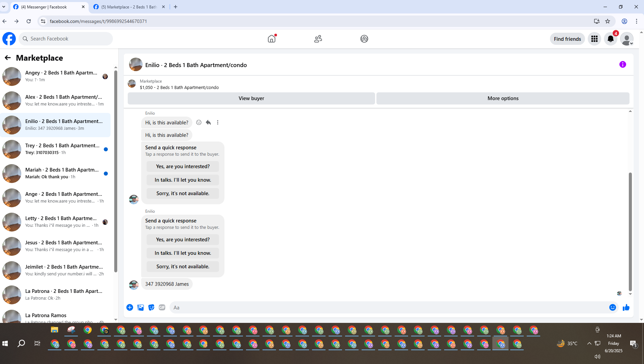Open Alex conversation in Marketplace list
This screenshot has height=364, width=644.
click(55, 100)
